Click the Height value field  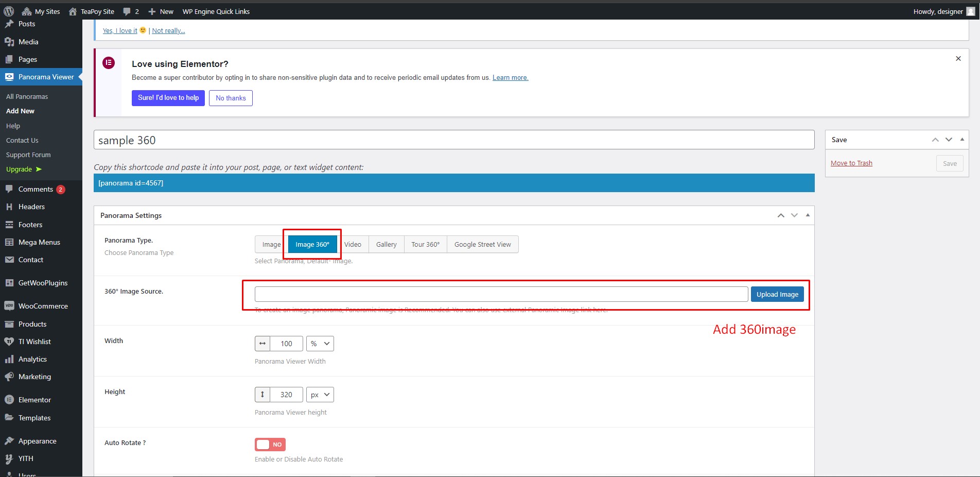286,395
